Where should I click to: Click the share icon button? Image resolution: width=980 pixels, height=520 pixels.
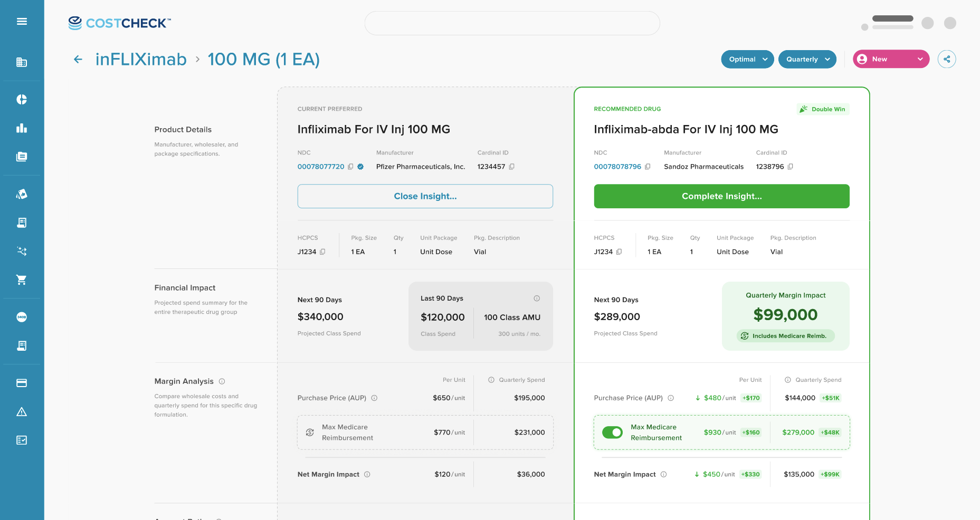pyautogui.click(x=947, y=59)
